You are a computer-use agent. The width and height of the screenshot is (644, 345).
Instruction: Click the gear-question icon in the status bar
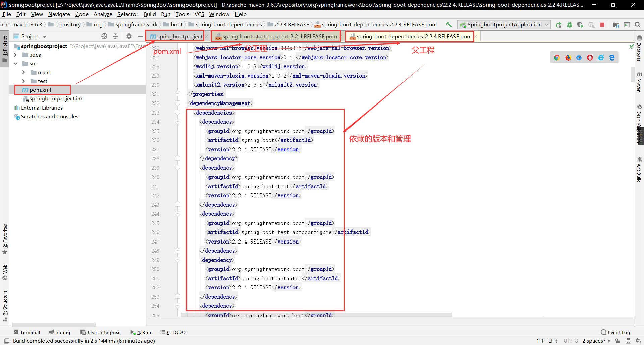[x=638, y=341]
